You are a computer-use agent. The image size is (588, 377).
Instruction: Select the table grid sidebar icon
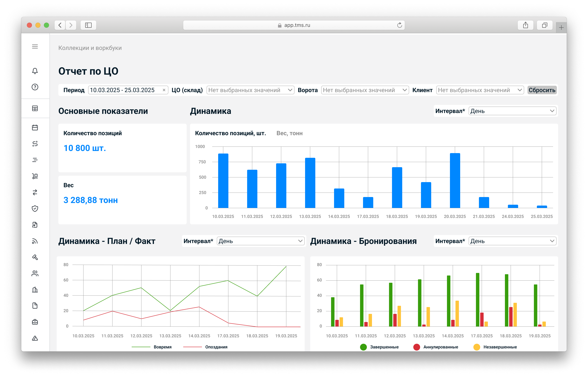35,109
